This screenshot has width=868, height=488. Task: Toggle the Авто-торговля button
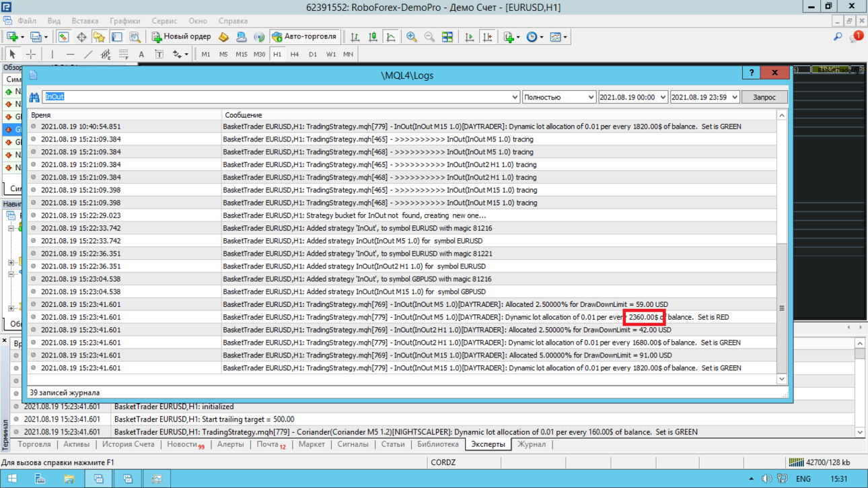click(306, 37)
